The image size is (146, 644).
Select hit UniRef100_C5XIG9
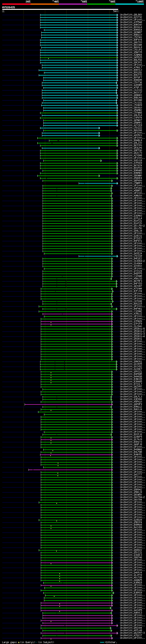131,256
